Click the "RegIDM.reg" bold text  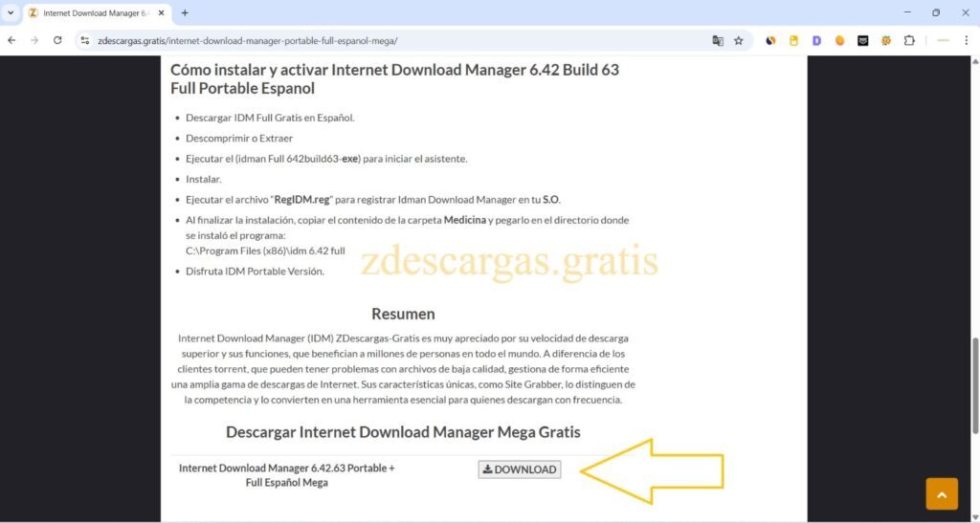(x=301, y=200)
